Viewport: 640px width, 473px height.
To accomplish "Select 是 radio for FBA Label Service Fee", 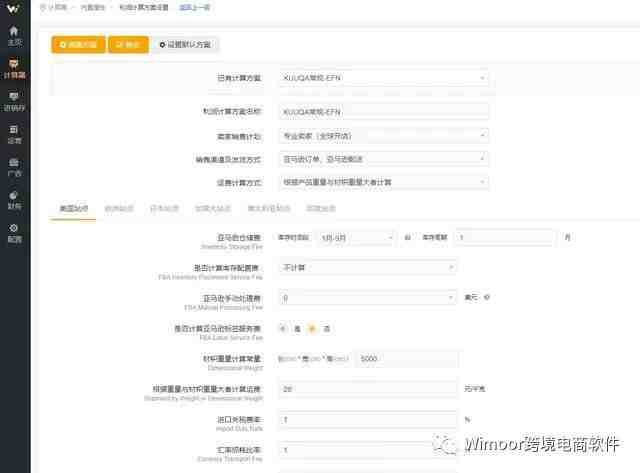I will 282,328.
